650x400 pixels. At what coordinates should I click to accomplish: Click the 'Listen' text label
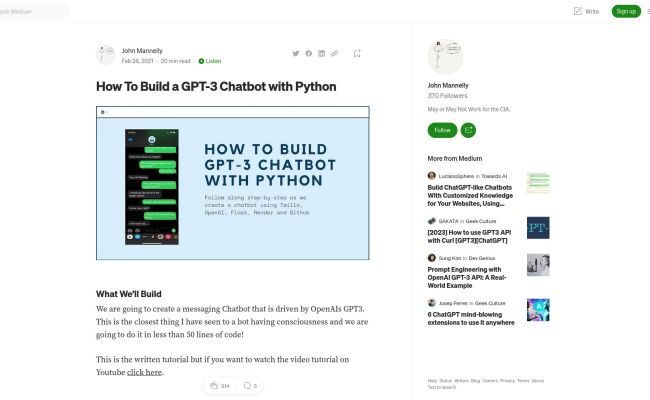pos(213,61)
